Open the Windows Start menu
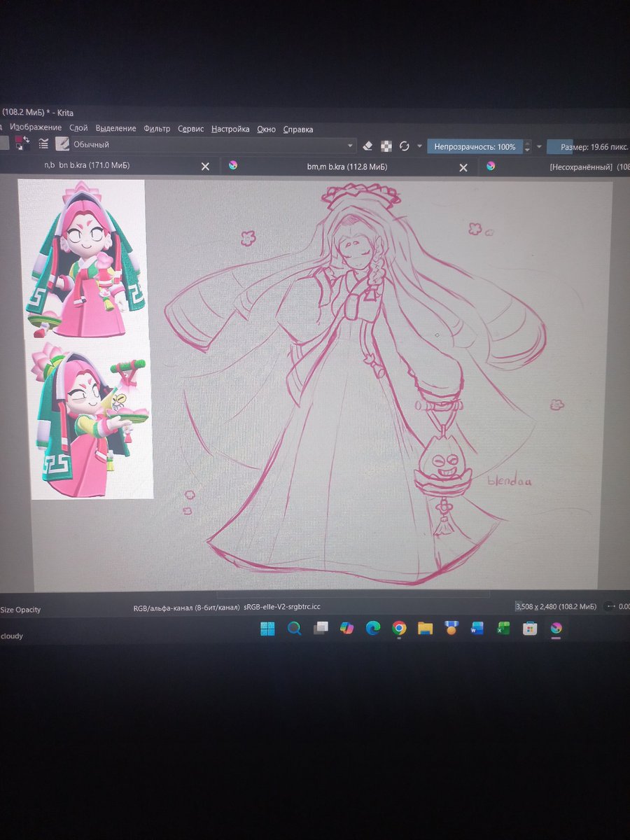 pos(267,628)
